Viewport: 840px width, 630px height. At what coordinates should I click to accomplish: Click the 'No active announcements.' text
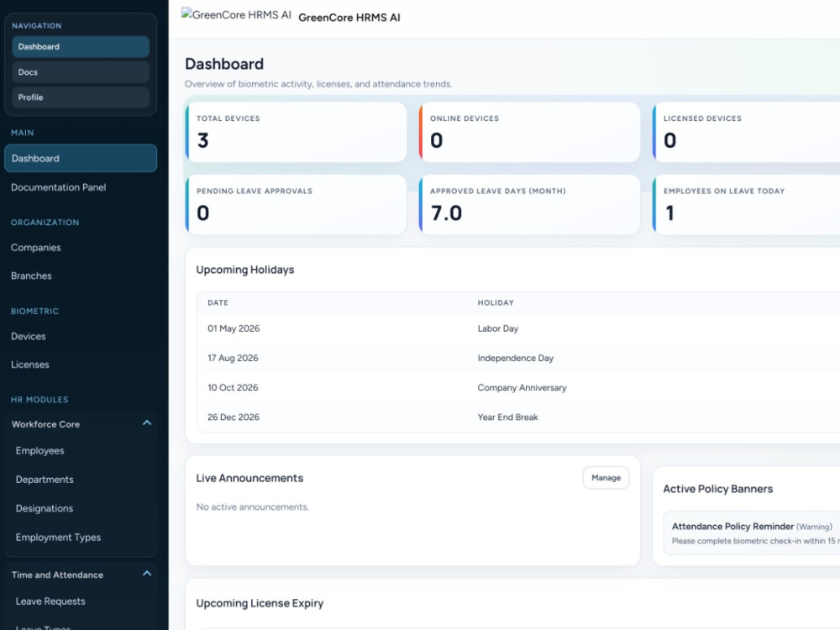[252, 507]
